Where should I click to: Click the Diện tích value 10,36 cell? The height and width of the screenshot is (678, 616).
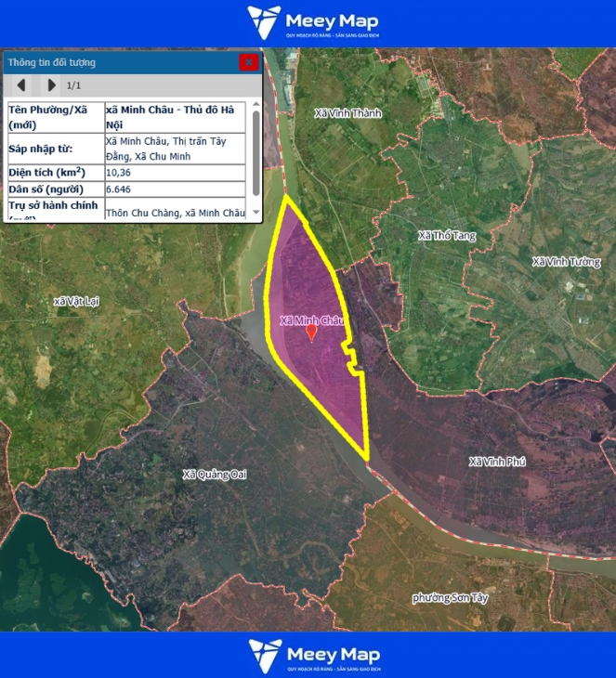(175, 173)
